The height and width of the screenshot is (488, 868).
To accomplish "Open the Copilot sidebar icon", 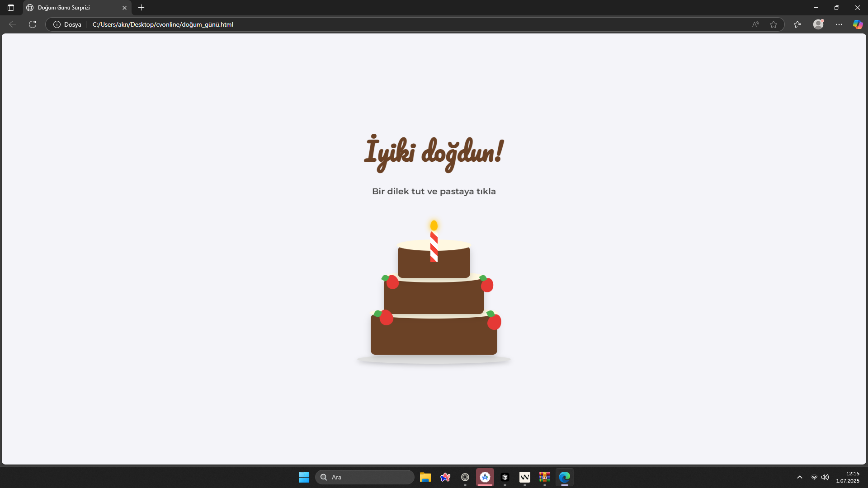I will coord(858,24).
